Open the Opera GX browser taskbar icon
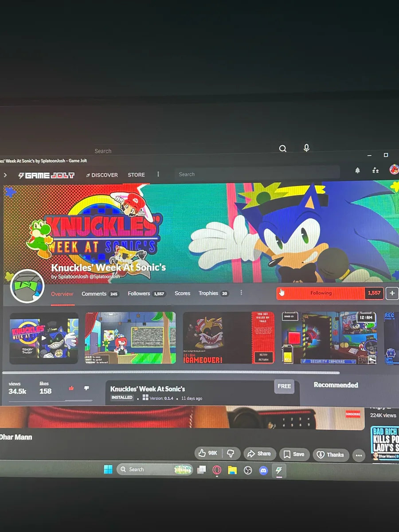Screen dimensions: 399x532 (x=217, y=470)
